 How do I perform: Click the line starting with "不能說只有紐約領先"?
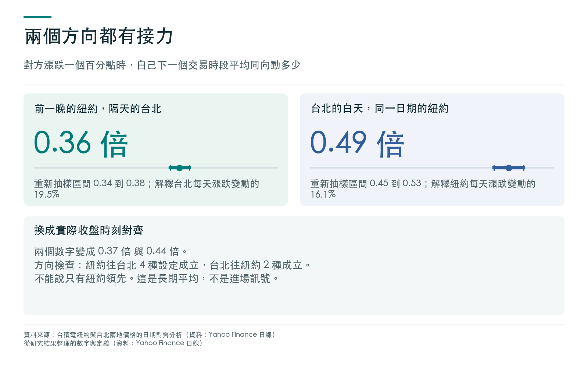[157, 279]
